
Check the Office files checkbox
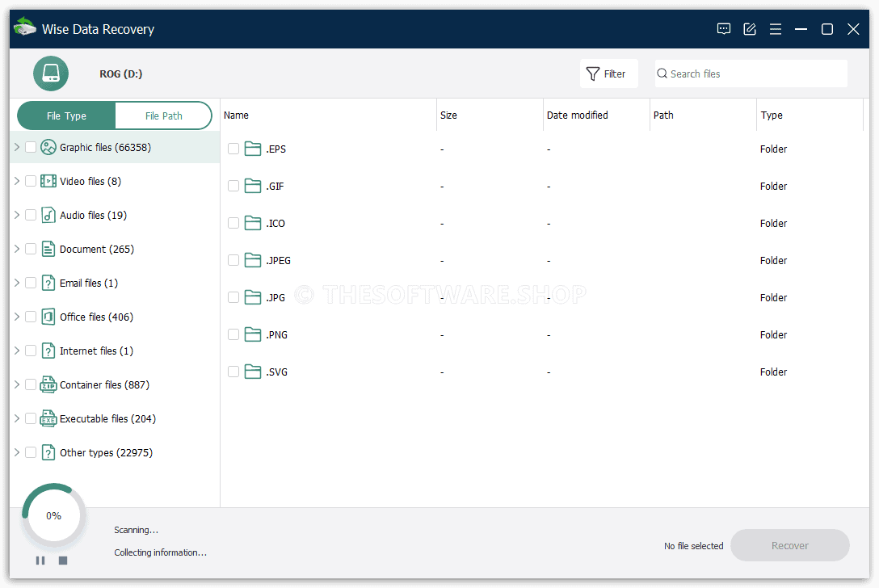(x=31, y=317)
